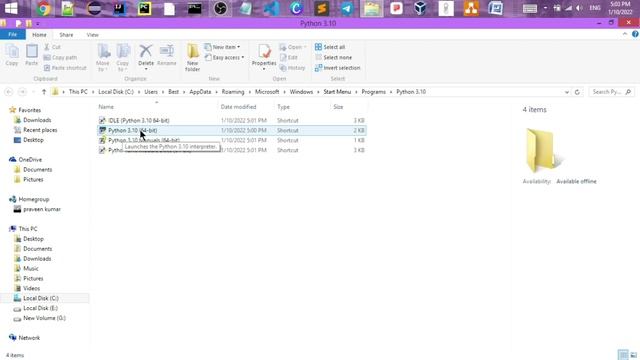640x360 pixels.
Task: Click Select all in the ribbon
Action: coord(330,47)
